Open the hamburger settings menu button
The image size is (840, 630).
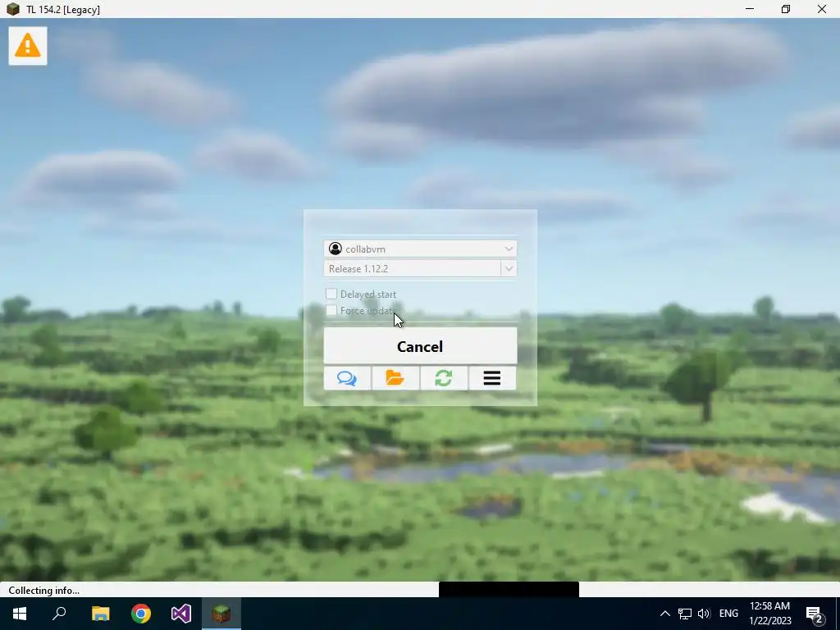coord(492,378)
